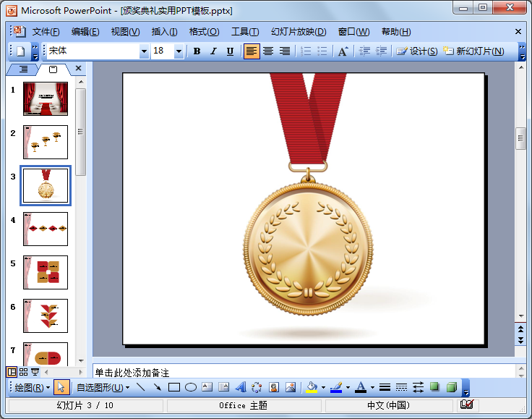532x419 pixels.
Task: Click the Insert Picture icon
Action: (291, 387)
